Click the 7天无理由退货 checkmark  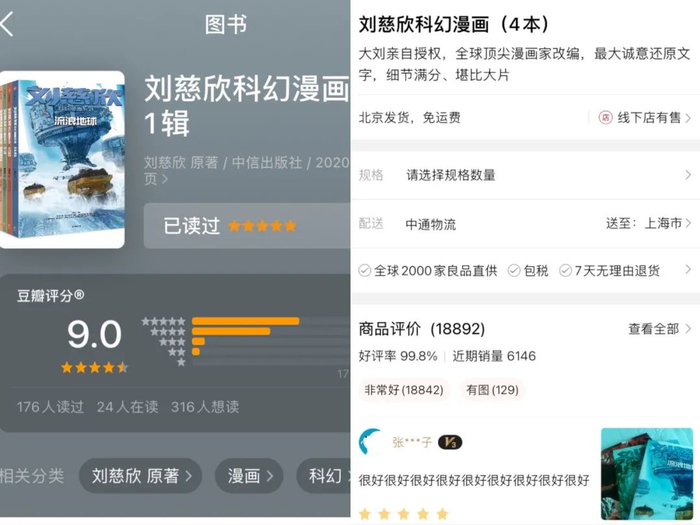(x=565, y=271)
